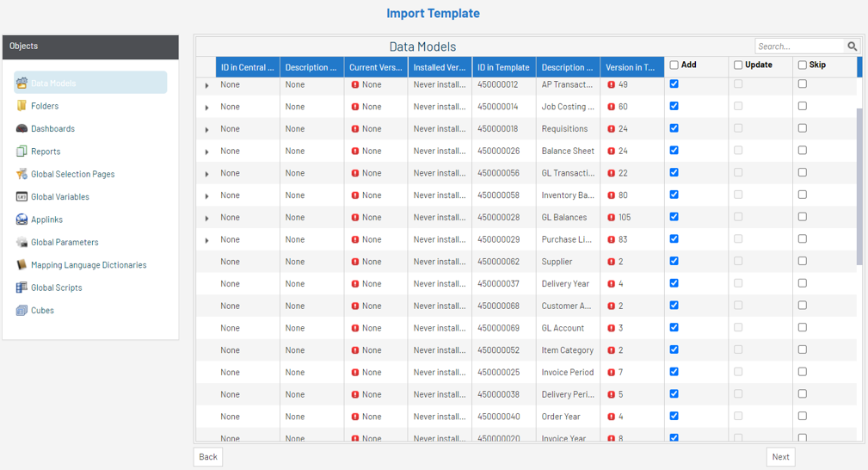Expand the AP Transactions row
The width and height of the screenshot is (868, 470).
click(x=207, y=85)
